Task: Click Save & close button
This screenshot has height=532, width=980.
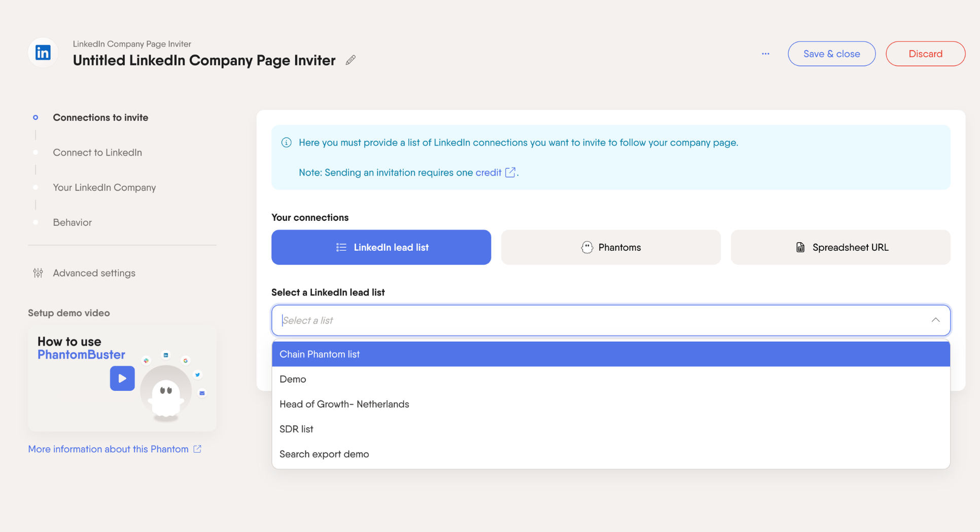Action: [x=831, y=54]
